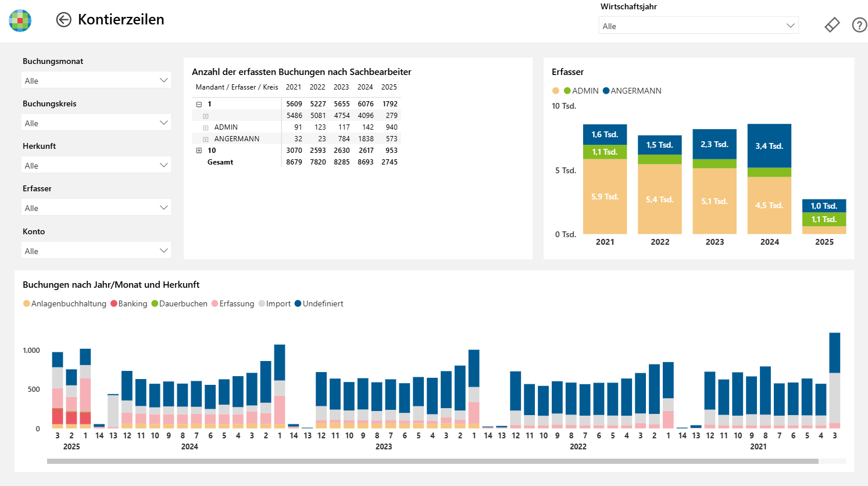The height and width of the screenshot is (486, 868).
Task: Expand the ANGERMANN row in the table
Action: click(205, 139)
